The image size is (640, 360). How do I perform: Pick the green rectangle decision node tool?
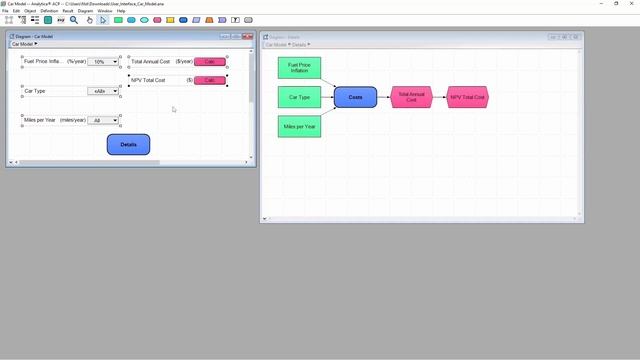(118, 20)
